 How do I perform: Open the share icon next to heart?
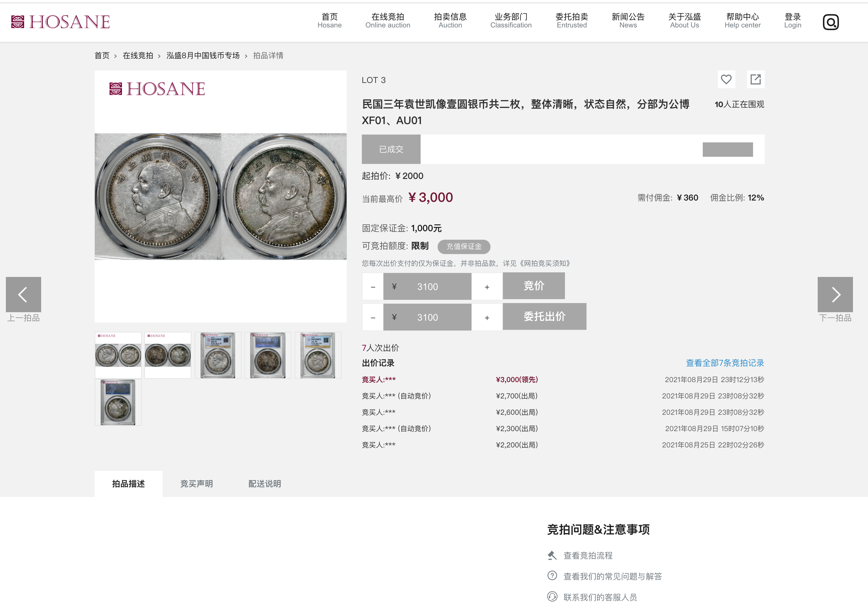pyautogui.click(x=755, y=79)
